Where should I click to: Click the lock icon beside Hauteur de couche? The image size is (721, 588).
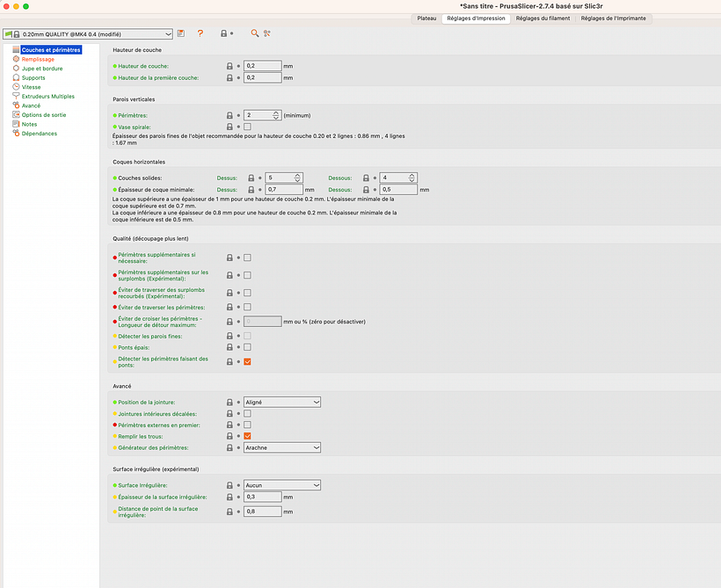pos(230,66)
